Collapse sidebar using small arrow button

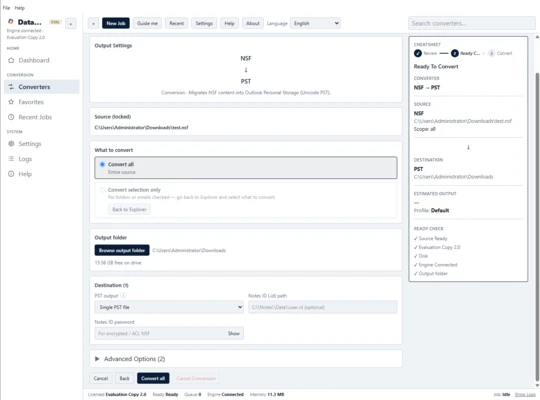[71, 23]
